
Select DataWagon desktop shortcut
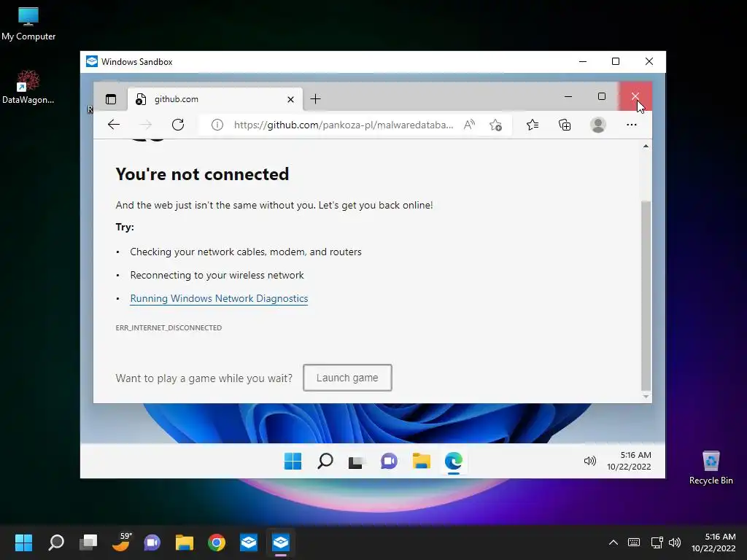click(28, 87)
